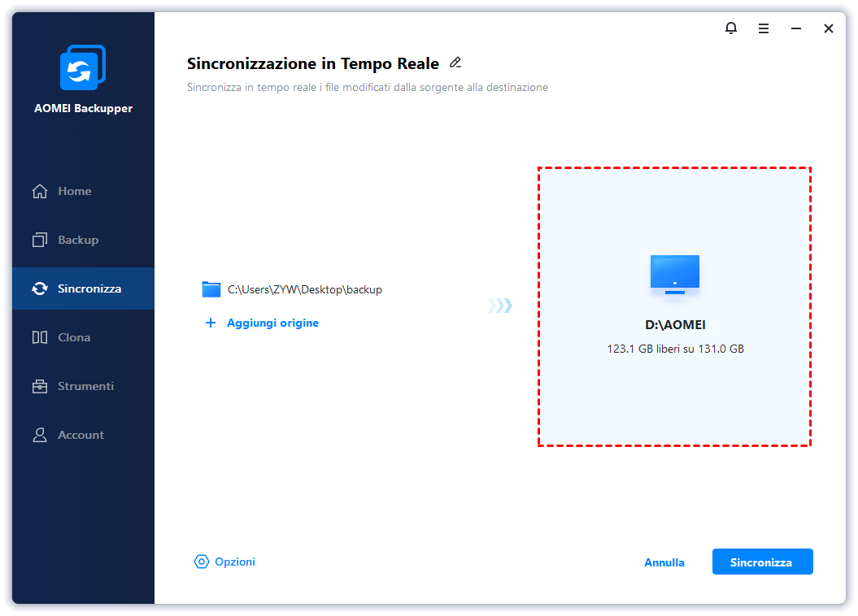Open the hamburger menu icon
Viewport: 858px width, 616px height.
pyautogui.click(x=764, y=28)
